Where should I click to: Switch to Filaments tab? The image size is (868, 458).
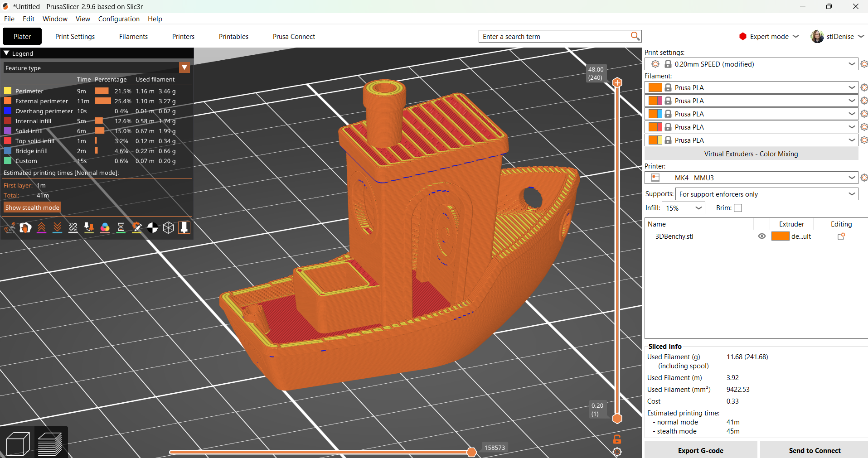133,36
